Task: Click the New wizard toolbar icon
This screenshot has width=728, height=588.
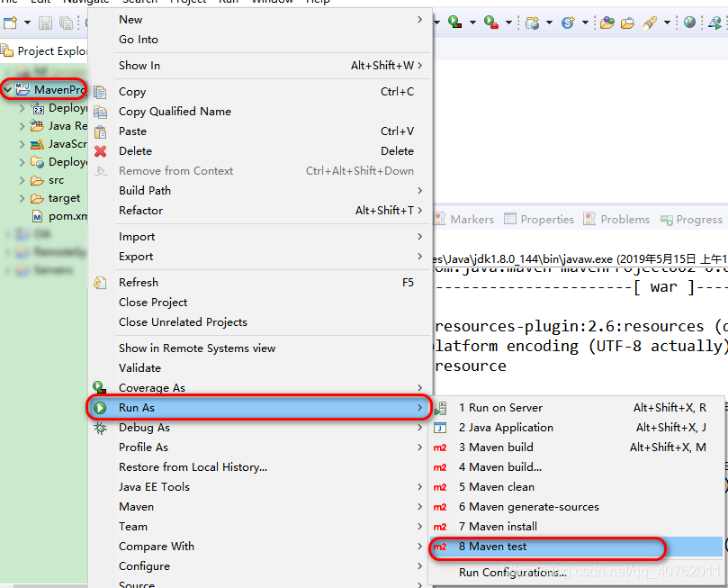Action: (x=10, y=23)
